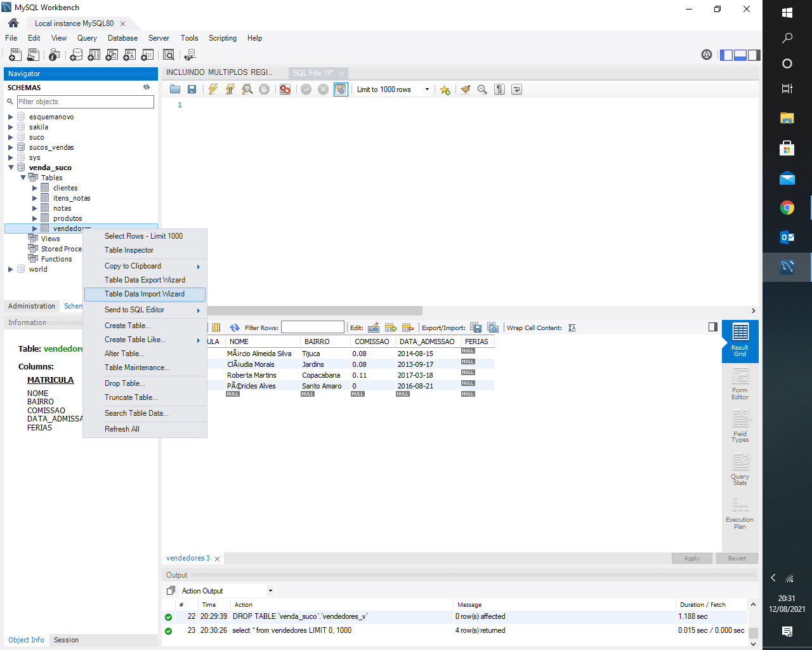This screenshot has width=812, height=650.
Task: Stop query execution hand icon
Action: click(265, 90)
